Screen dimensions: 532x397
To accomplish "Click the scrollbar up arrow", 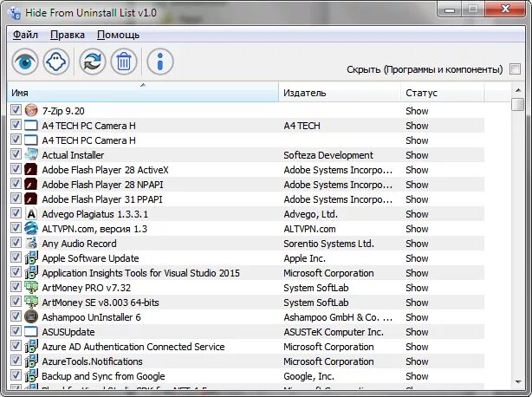I will click(518, 90).
